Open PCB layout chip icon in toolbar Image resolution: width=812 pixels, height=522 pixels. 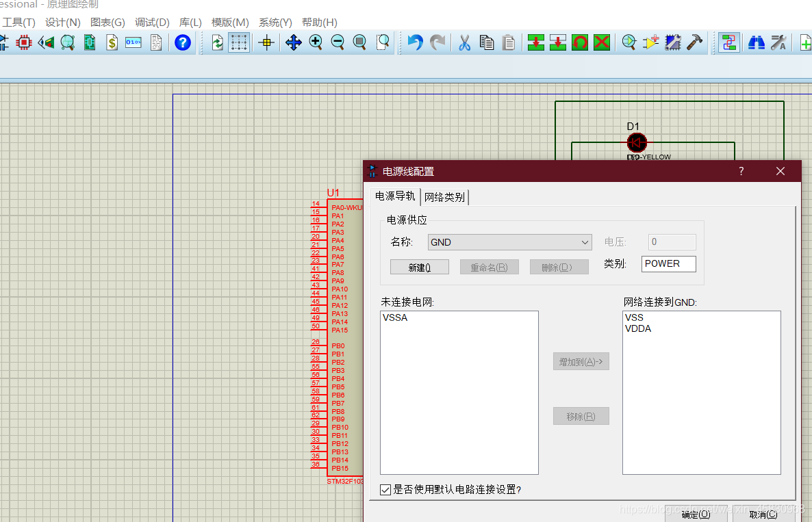point(24,42)
